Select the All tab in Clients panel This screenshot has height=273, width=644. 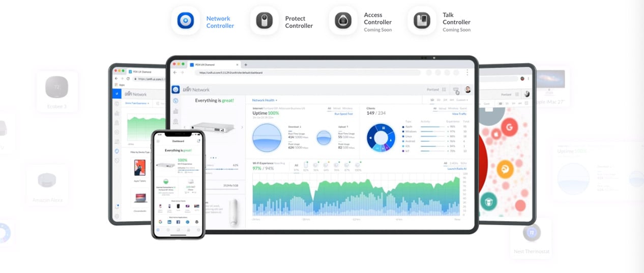[435, 108]
